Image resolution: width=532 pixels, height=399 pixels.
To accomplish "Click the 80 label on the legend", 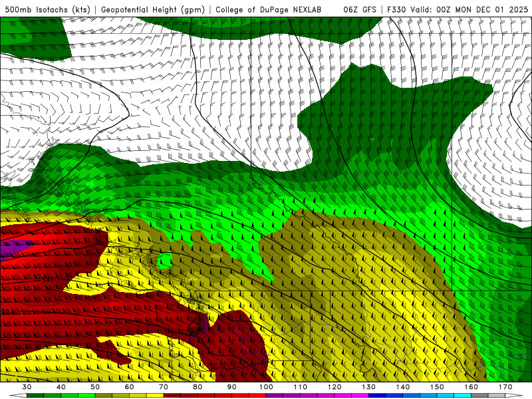I will point(198,387).
